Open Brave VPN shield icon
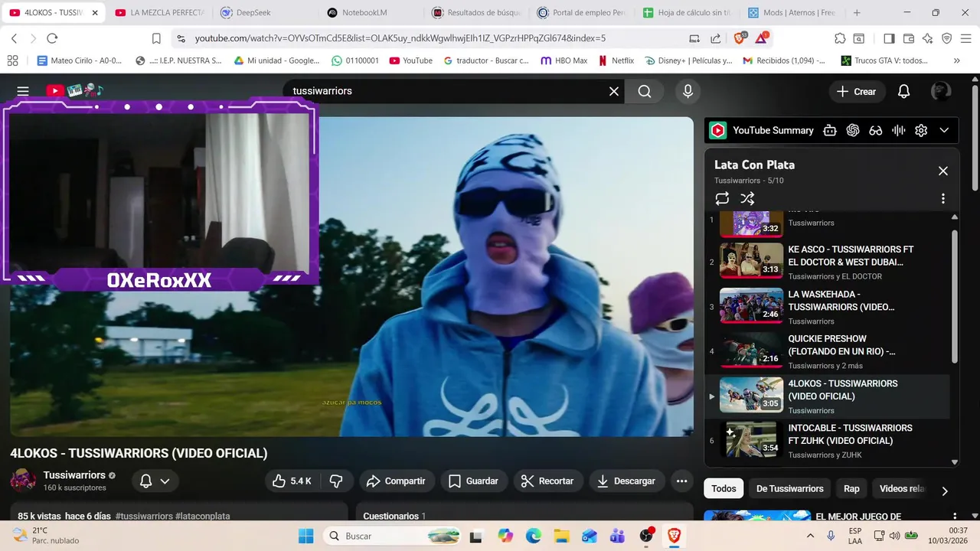The width and height of the screenshot is (980, 551). point(947,38)
